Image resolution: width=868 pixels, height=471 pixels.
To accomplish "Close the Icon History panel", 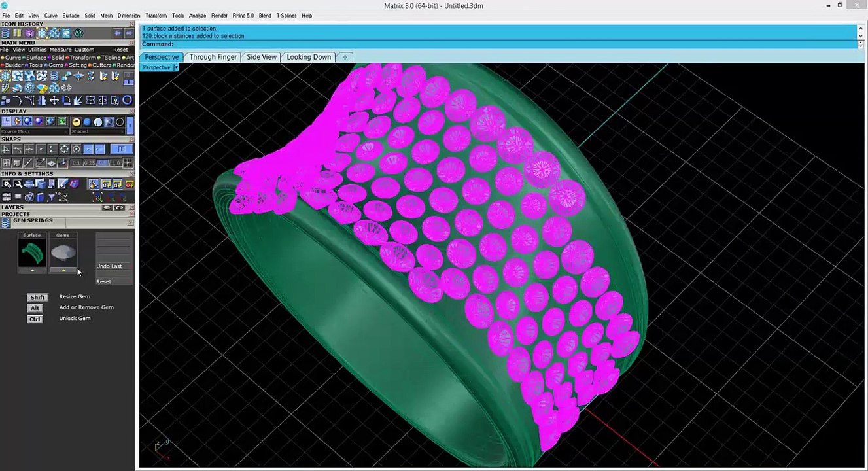I will 131,24.
